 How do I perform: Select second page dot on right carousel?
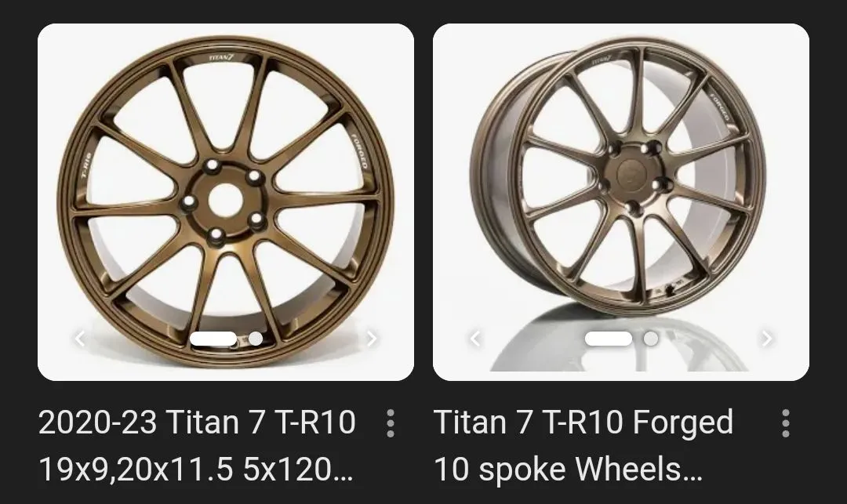[650, 339]
